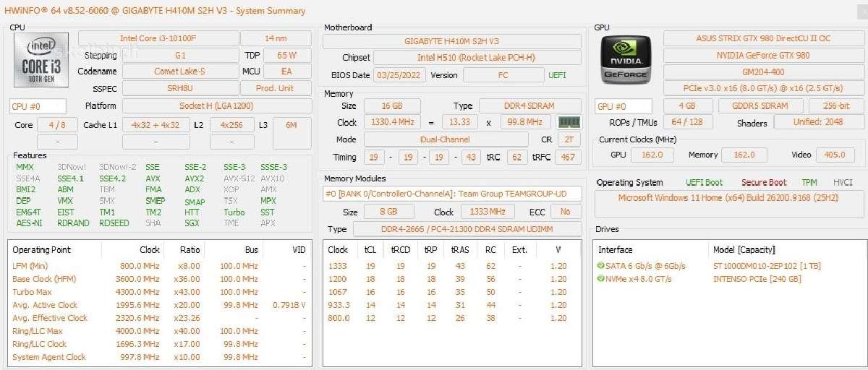Click the PCIe v3.0 x16 link field
This screenshot has height=370, width=868.
coord(763,88)
